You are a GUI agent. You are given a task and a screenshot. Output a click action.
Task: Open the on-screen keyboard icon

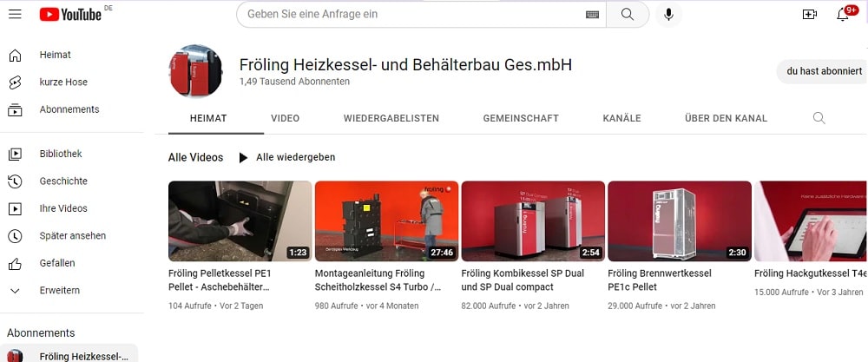592,15
